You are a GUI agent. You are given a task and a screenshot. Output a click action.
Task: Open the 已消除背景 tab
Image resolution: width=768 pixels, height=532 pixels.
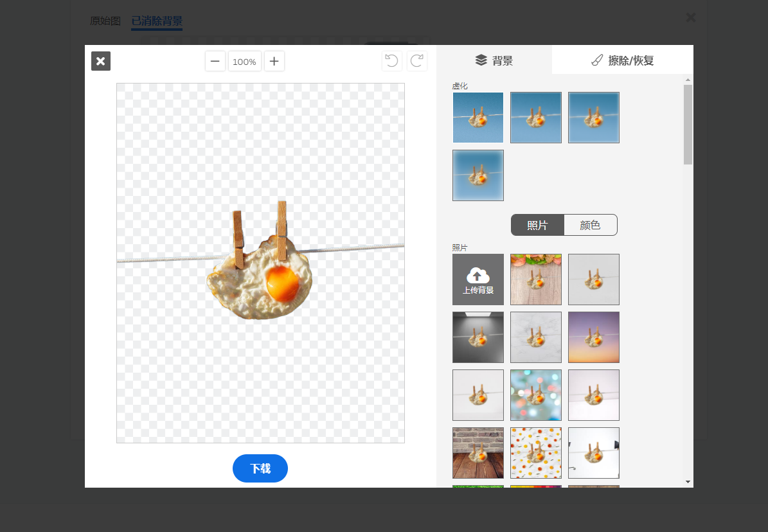pyautogui.click(x=157, y=21)
